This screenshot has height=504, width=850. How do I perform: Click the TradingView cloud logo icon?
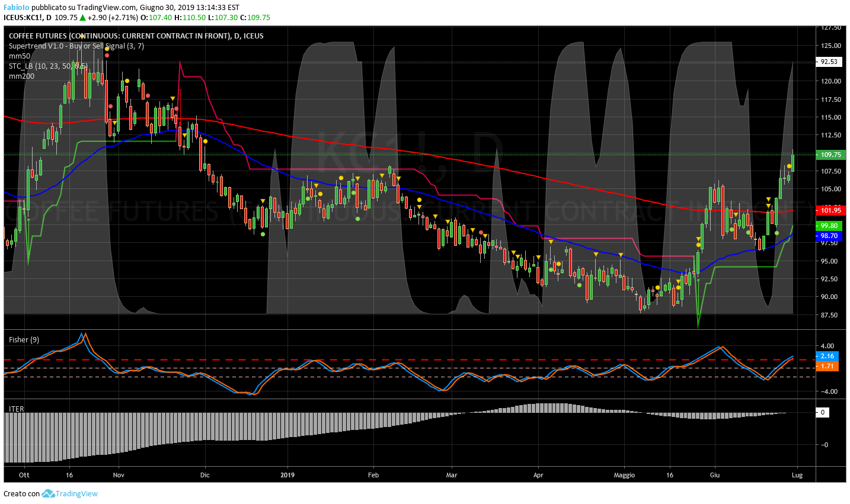click(x=48, y=493)
